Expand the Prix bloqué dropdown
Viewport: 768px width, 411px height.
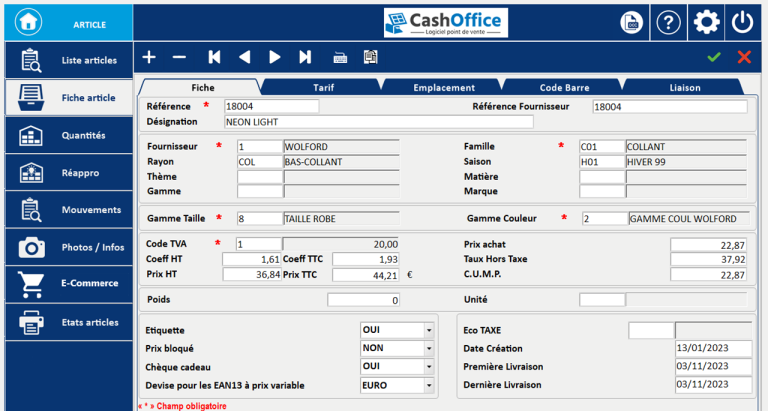click(x=428, y=348)
